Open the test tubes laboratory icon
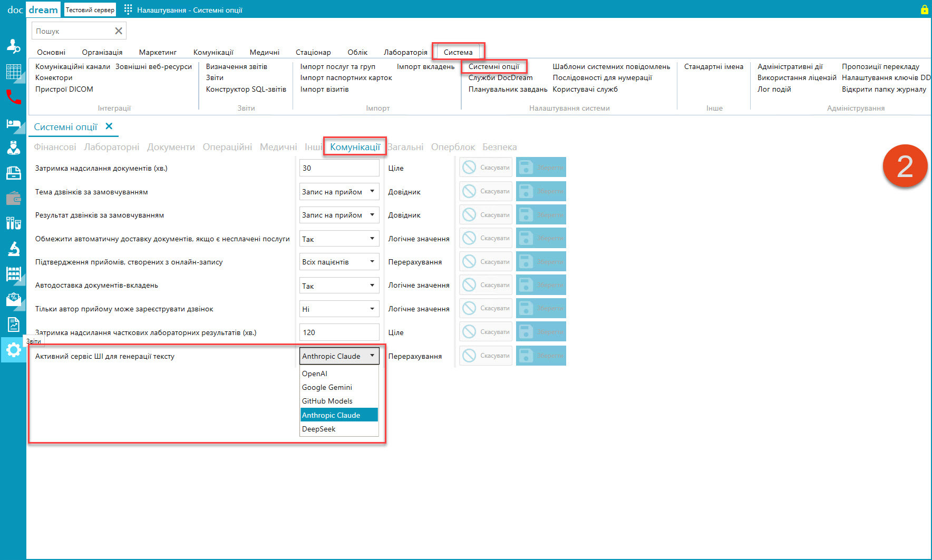The image size is (932, 560). point(13,223)
